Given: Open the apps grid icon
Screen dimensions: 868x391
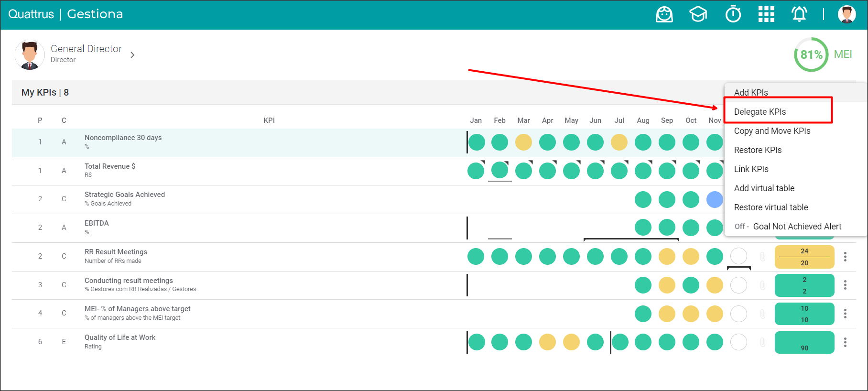Looking at the screenshot, I should (x=766, y=14).
